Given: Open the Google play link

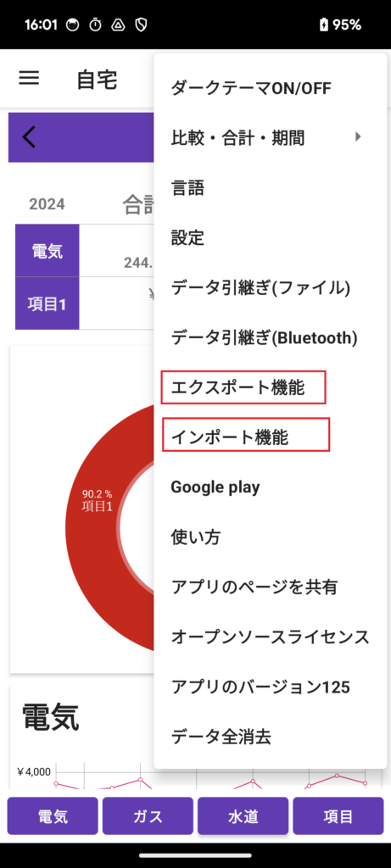Looking at the screenshot, I should 270,487.
